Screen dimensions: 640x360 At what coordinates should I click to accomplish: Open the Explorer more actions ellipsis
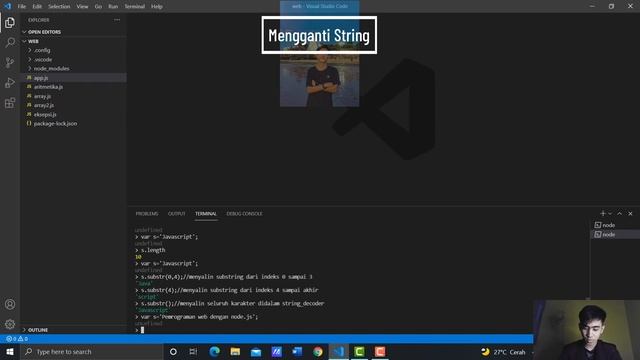point(117,20)
